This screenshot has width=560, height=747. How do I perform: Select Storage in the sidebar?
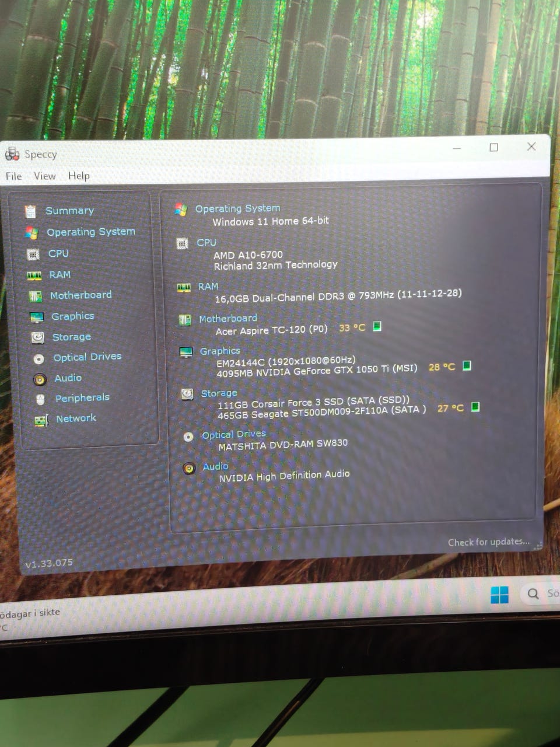[72, 337]
